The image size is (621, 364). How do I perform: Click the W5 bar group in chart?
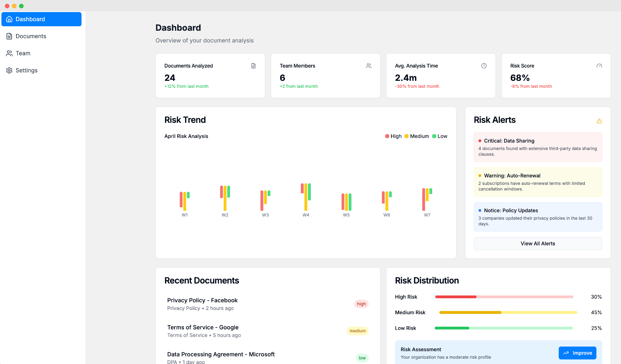346,202
